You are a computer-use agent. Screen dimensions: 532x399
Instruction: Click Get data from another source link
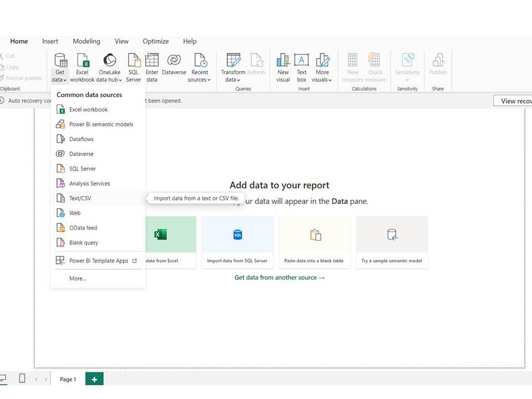pos(279,278)
